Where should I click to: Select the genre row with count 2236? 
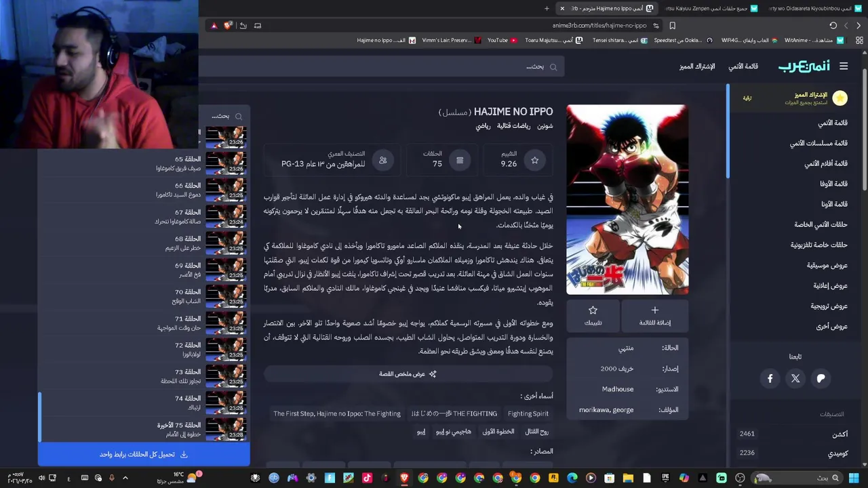point(793,453)
